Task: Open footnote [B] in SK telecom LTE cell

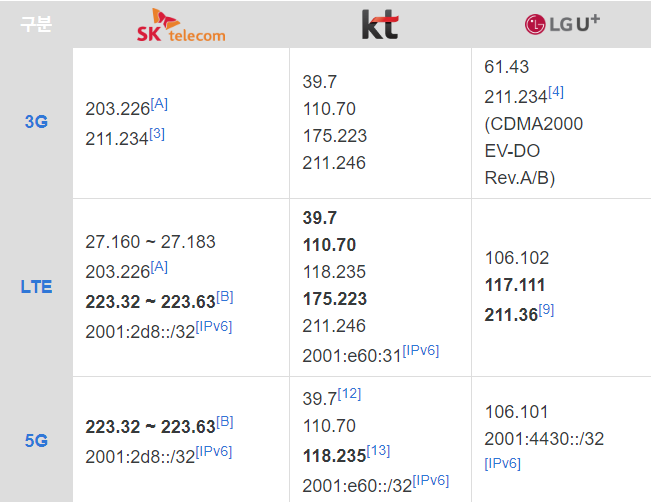Action: (225, 295)
